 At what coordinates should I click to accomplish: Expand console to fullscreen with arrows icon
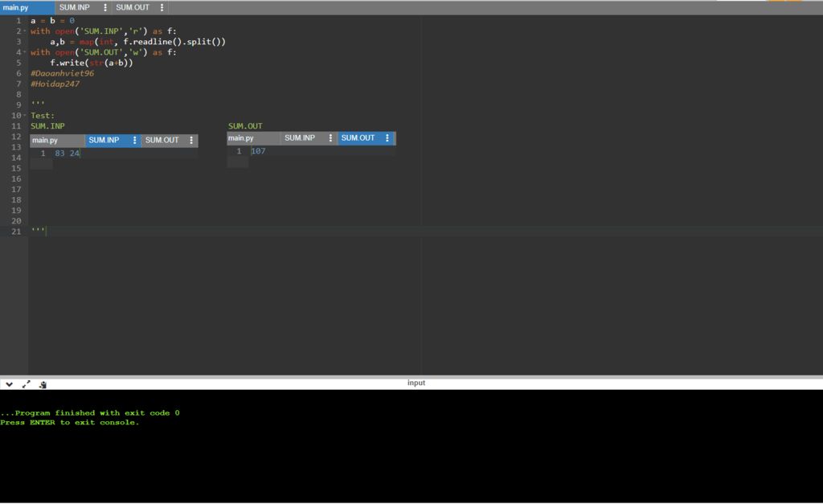26,384
